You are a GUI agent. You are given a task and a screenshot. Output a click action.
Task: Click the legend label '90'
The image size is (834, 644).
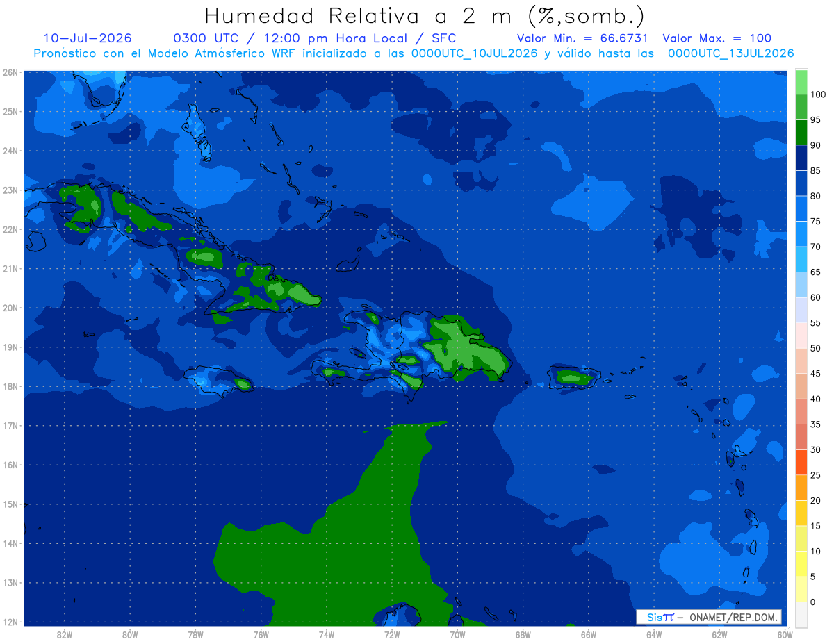click(816, 145)
